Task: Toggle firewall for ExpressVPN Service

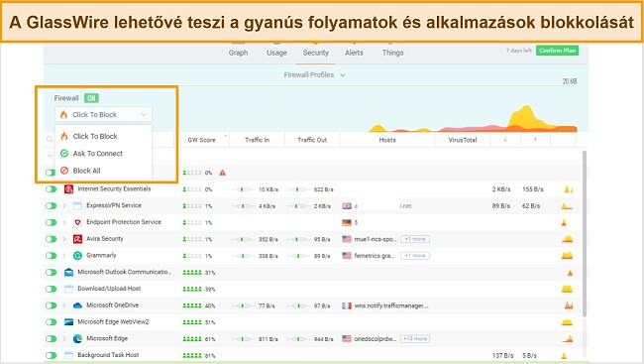Action: 51,205
